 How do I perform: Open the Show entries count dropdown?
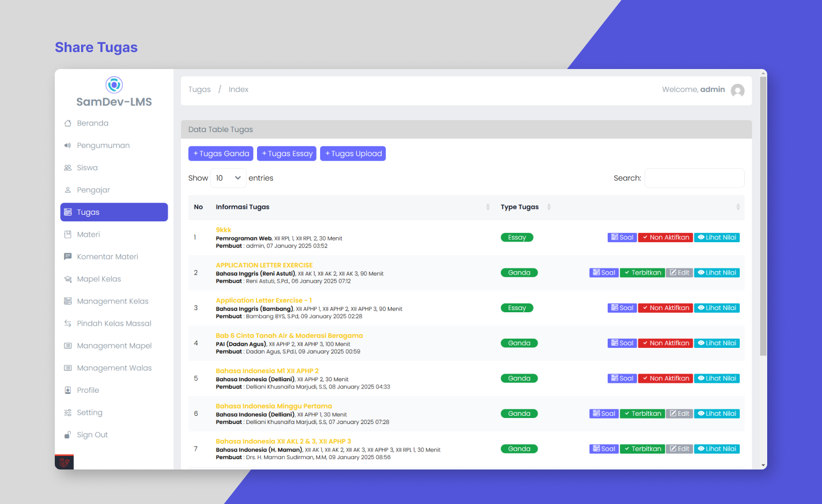(x=228, y=178)
